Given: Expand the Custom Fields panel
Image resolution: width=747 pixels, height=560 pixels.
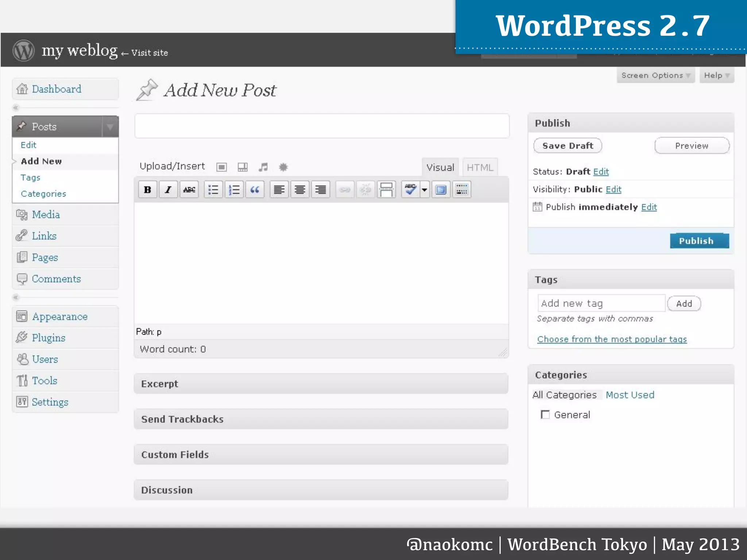Looking at the screenshot, I should coord(321,455).
